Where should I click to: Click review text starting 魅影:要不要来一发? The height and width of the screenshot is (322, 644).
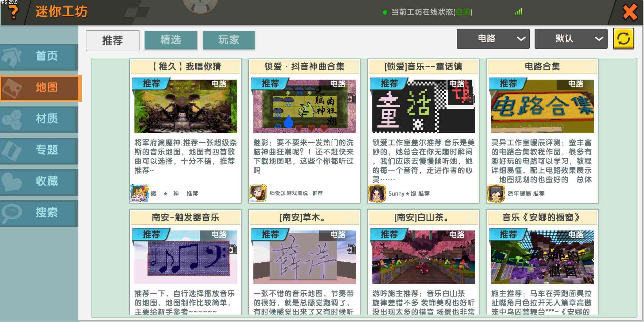[x=304, y=156]
